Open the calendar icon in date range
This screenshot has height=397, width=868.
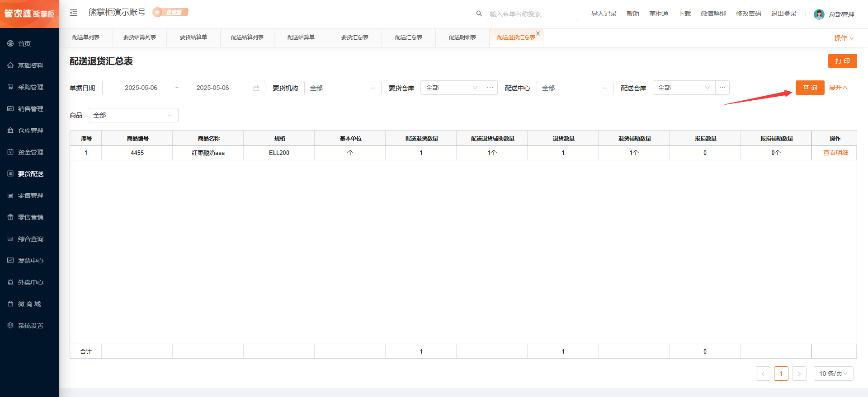[256, 88]
